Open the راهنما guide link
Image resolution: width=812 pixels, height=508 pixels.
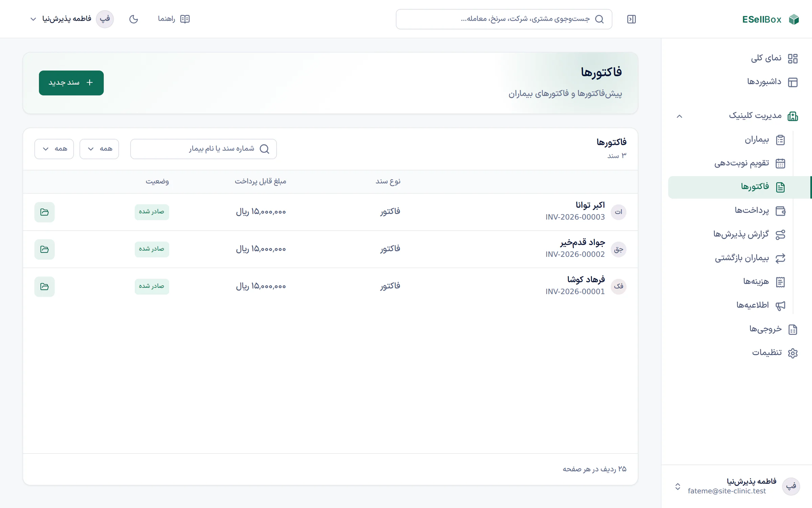(174, 19)
